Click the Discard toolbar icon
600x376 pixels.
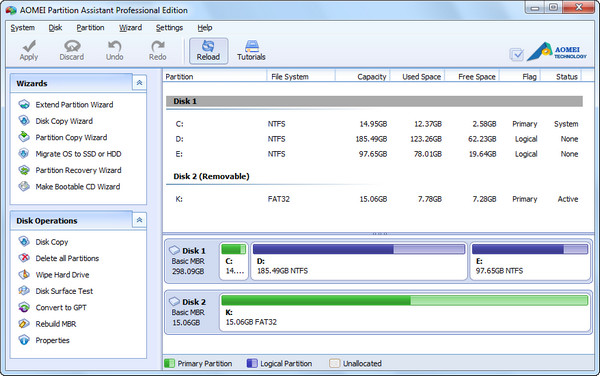[x=72, y=46]
